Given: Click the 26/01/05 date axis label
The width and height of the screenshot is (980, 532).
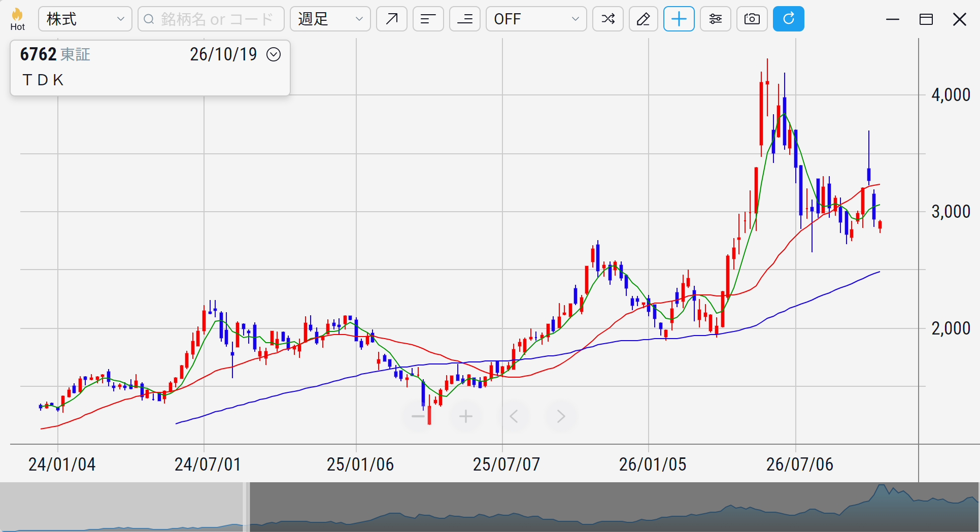Looking at the screenshot, I should click(x=653, y=464).
